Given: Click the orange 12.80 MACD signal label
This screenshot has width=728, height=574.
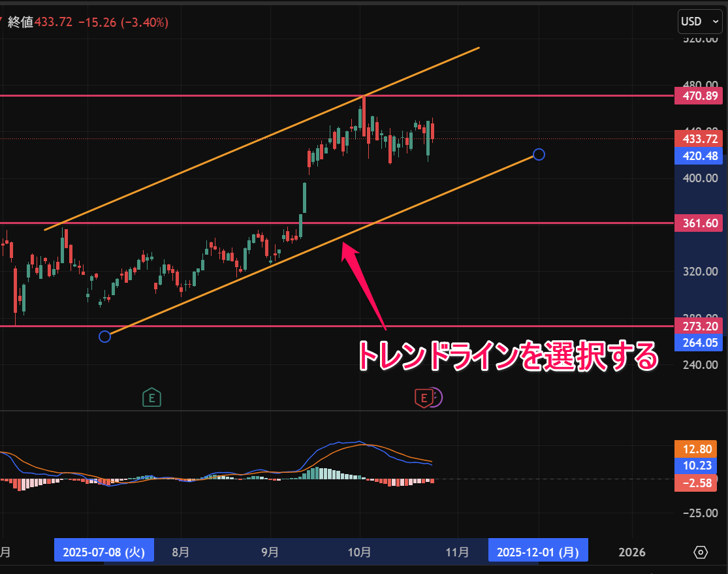Looking at the screenshot, I should pos(699,449).
